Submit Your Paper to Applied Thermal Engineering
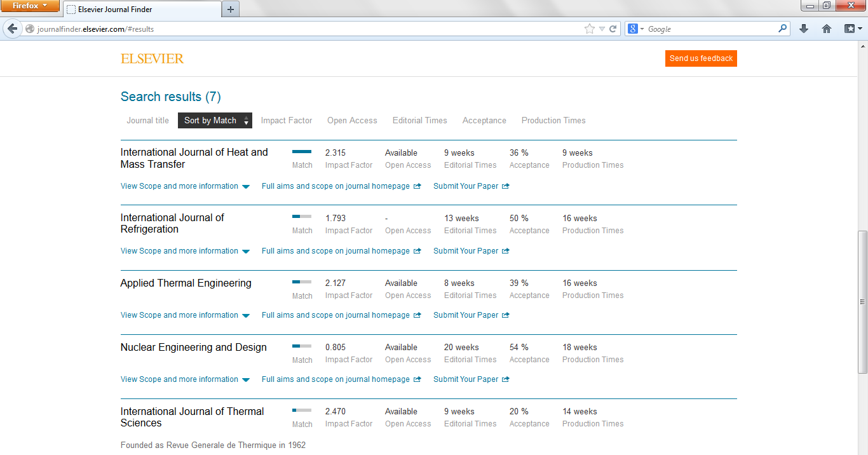Image resolution: width=868 pixels, height=455 pixels. pyautogui.click(x=466, y=315)
